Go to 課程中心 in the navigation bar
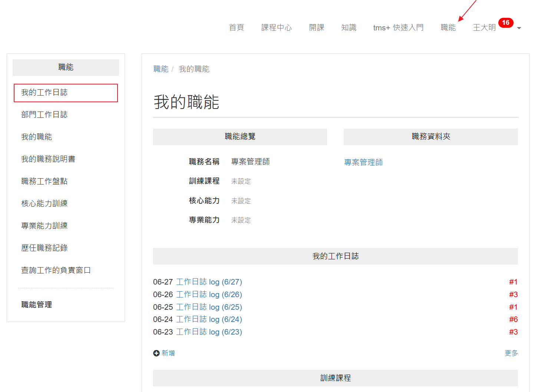 coord(276,27)
